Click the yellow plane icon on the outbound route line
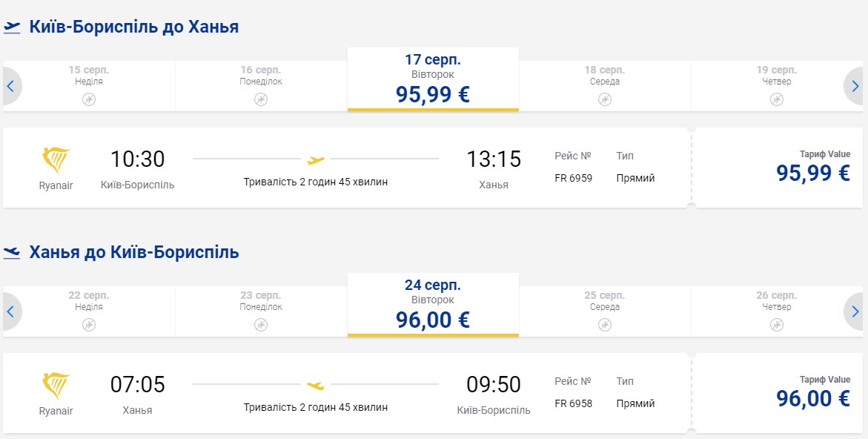Viewport: 868px width, 439px height. [316, 159]
